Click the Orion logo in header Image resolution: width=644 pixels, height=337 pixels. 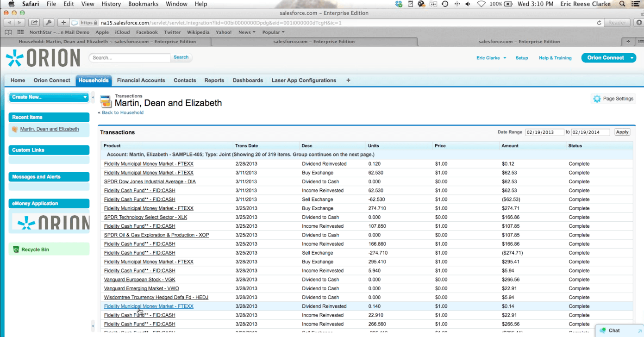coord(43,58)
